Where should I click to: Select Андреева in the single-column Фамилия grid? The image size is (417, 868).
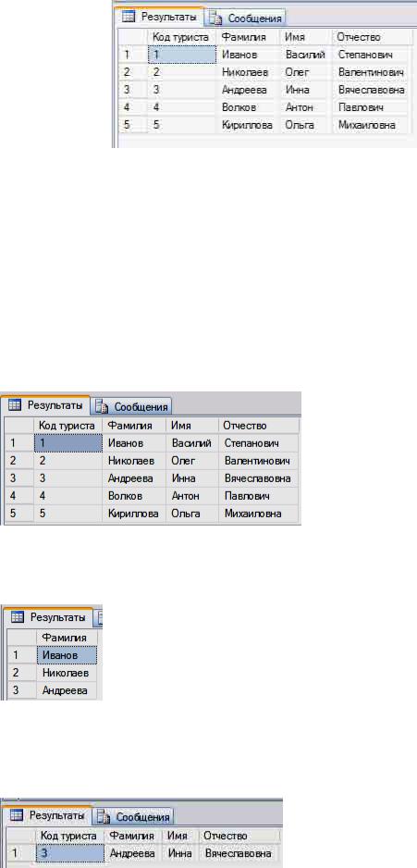(x=67, y=690)
